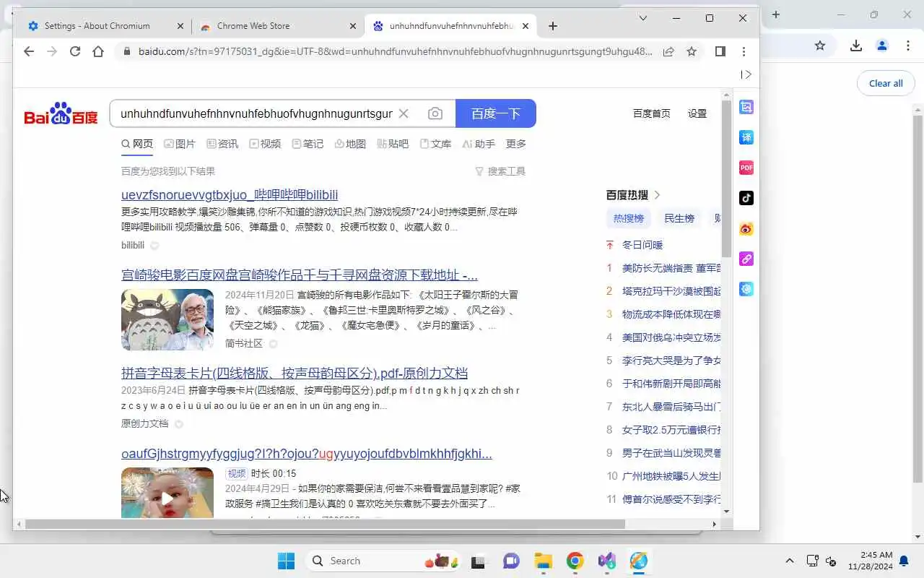Open Visual Studio from taskbar
The image size is (924, 578).
click(x=606, y=561)
